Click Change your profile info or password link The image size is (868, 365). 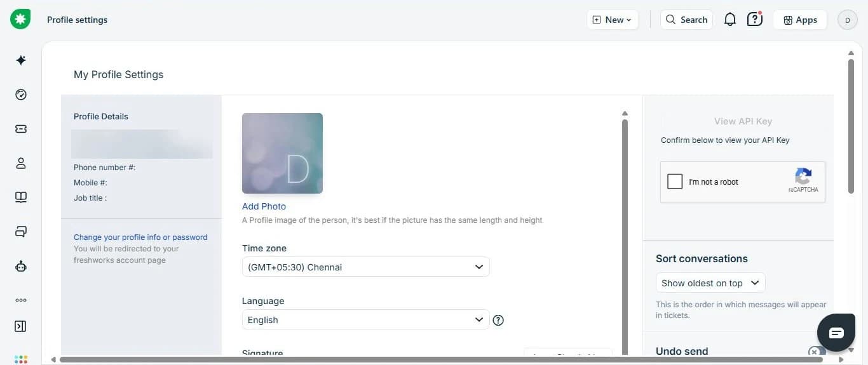pos(140,237)
